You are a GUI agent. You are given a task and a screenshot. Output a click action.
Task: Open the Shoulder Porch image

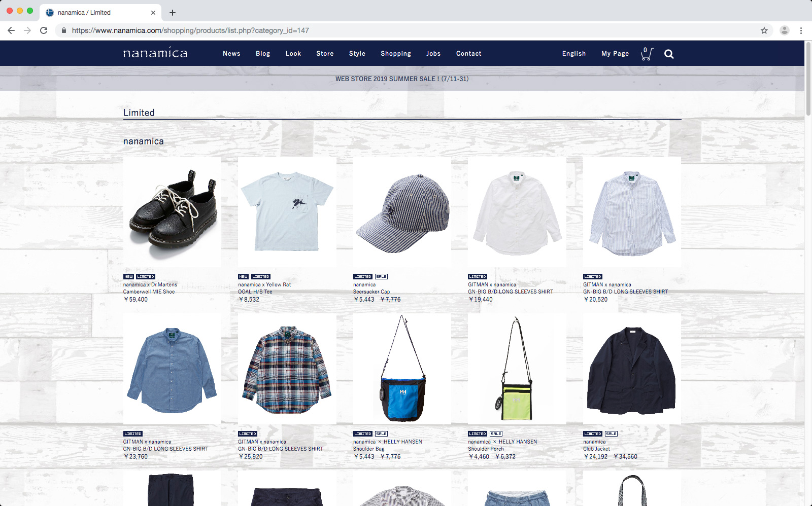517,369
